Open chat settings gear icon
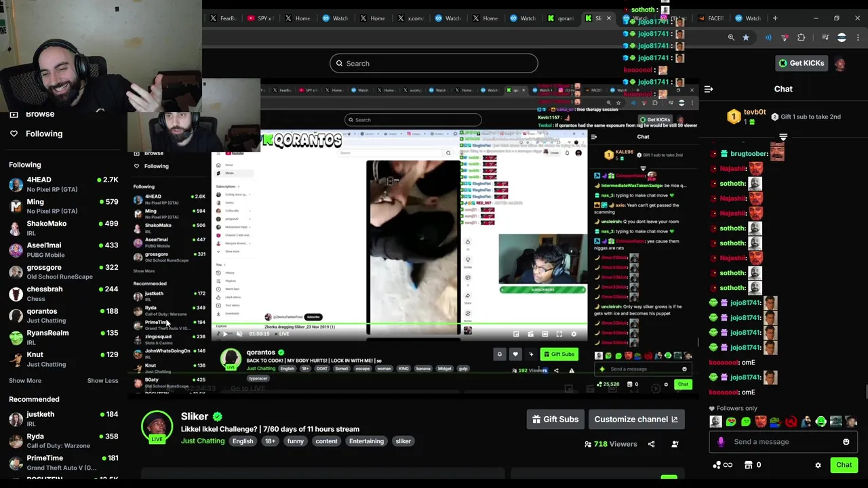Image resolution: width=868 pixels, height=488 pixels. click(818, 465)
